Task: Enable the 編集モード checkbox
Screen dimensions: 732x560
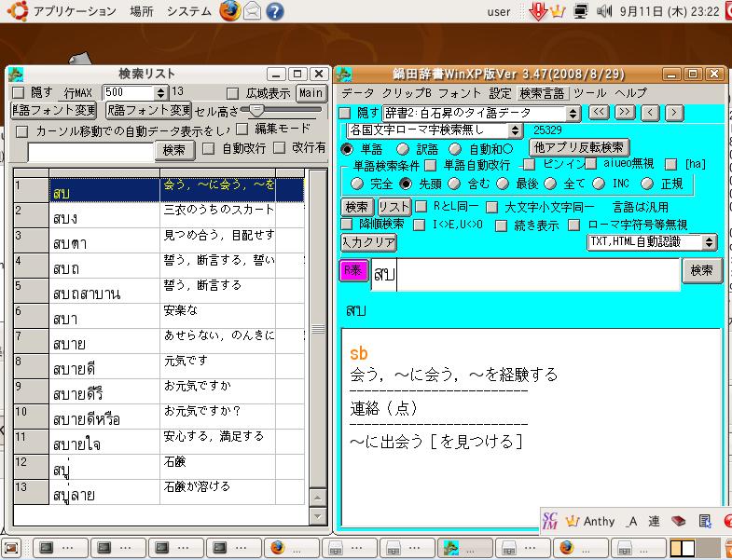Action: pyautogui.click(x=242, y=129)
